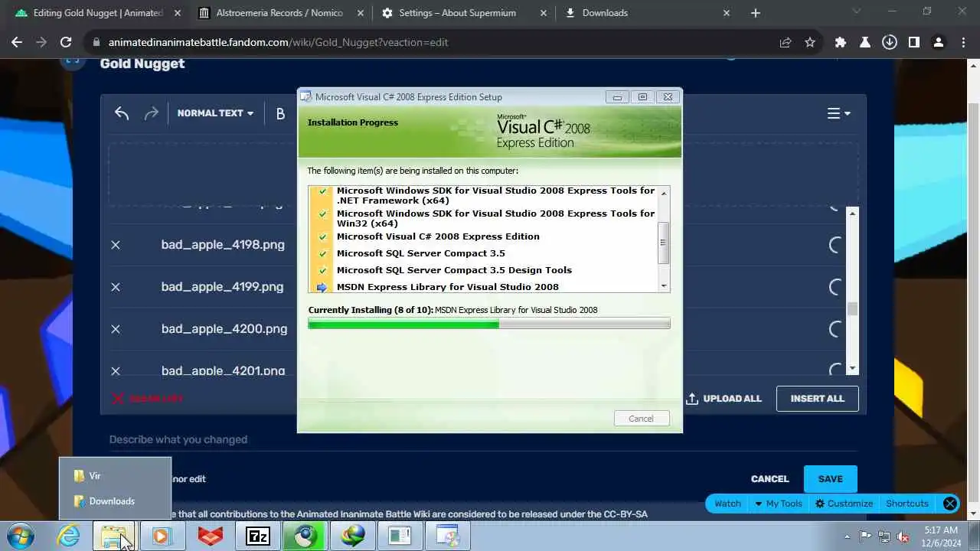Remove bad_apple_4199.png from upload list
This screenshot has height=551, width=980.
(x=116, y=287)
